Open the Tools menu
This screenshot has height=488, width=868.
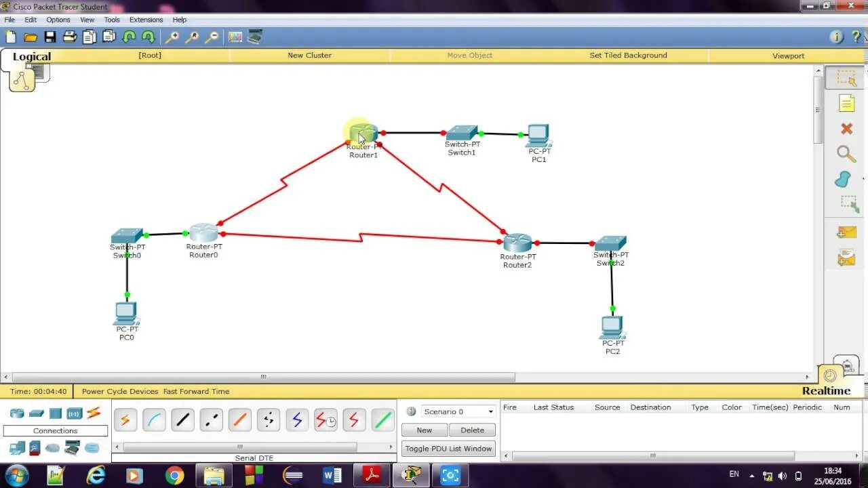(x=112, y=20)
